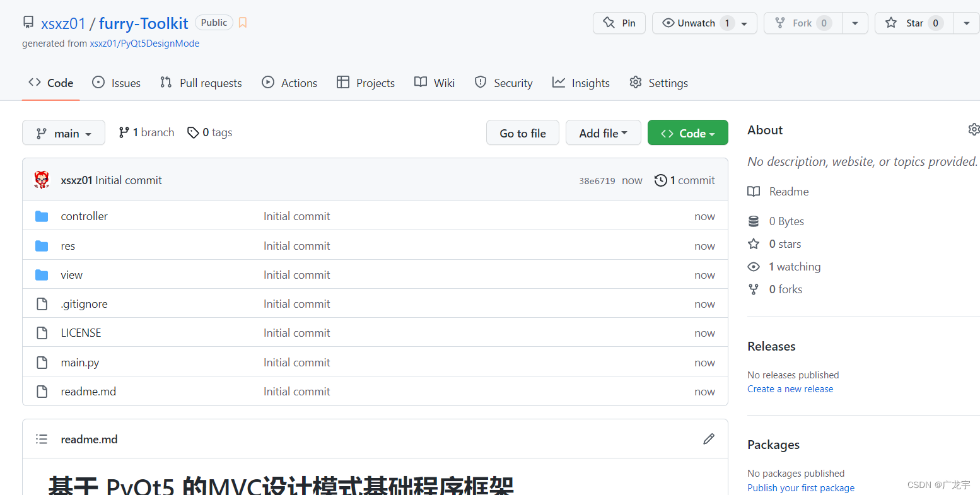Open the xsxz01/PyQt5DesignMode template link
This screenshot has height=495, width=980.
click(144, 44)
